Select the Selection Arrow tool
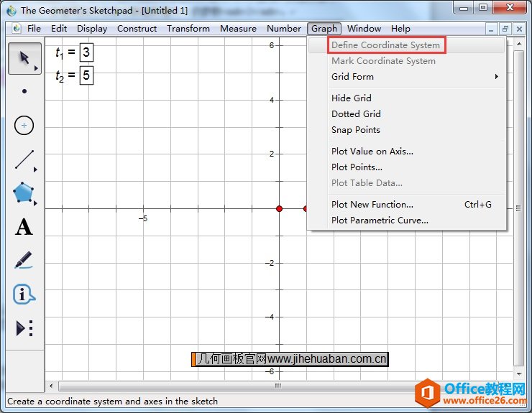Viewport: 532px width, 413px height. (24, 58)
